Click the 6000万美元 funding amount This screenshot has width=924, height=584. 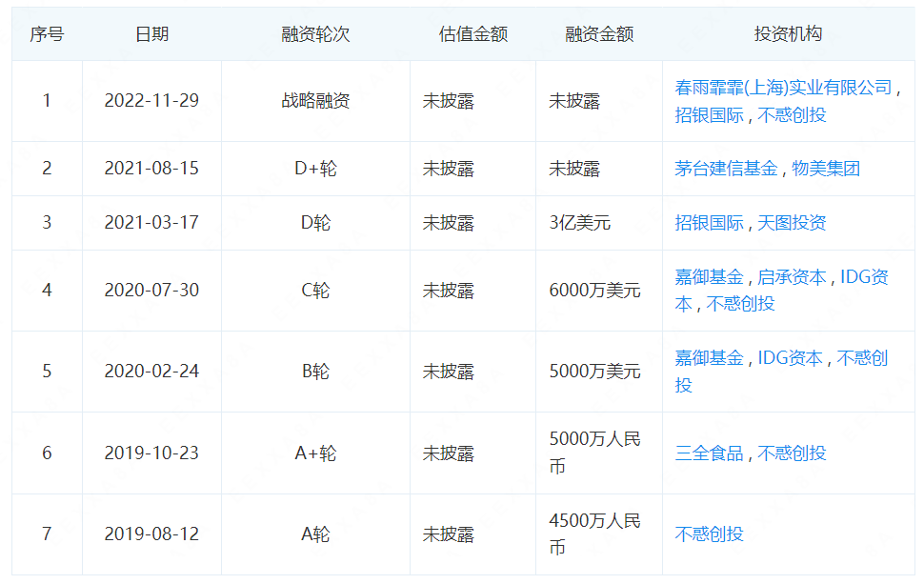pos(594,290)
